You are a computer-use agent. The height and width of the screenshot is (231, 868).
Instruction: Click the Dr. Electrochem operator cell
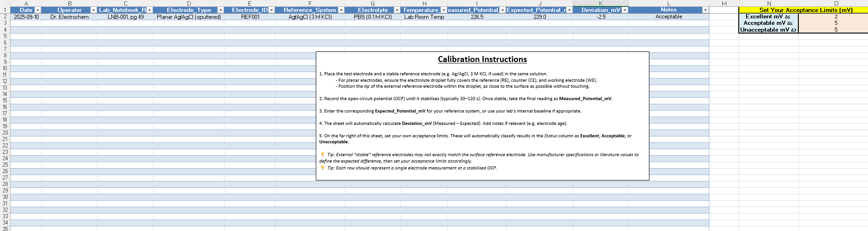pos(69,17)
